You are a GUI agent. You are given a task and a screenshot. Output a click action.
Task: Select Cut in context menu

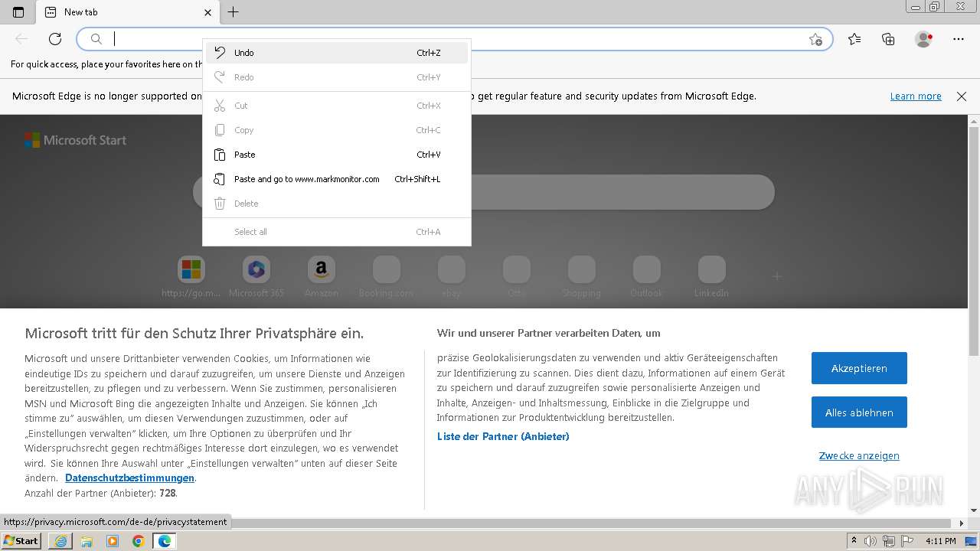(337, 106)
